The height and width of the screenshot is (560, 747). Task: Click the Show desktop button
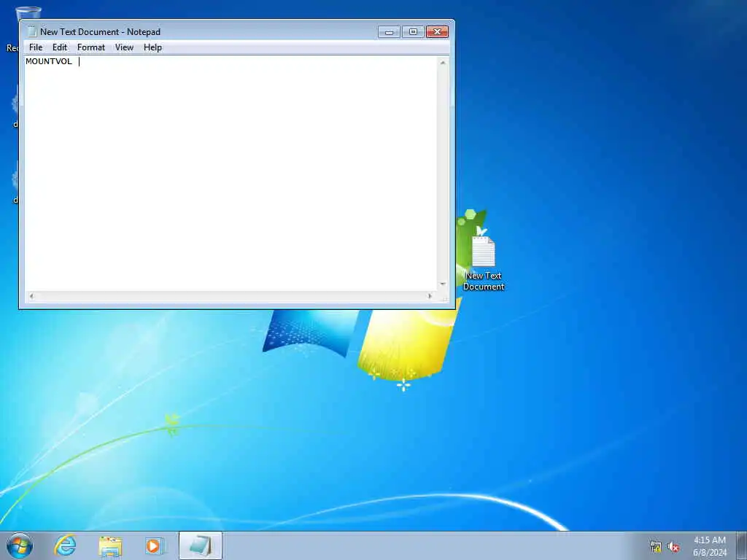click(x=742, y=545)
